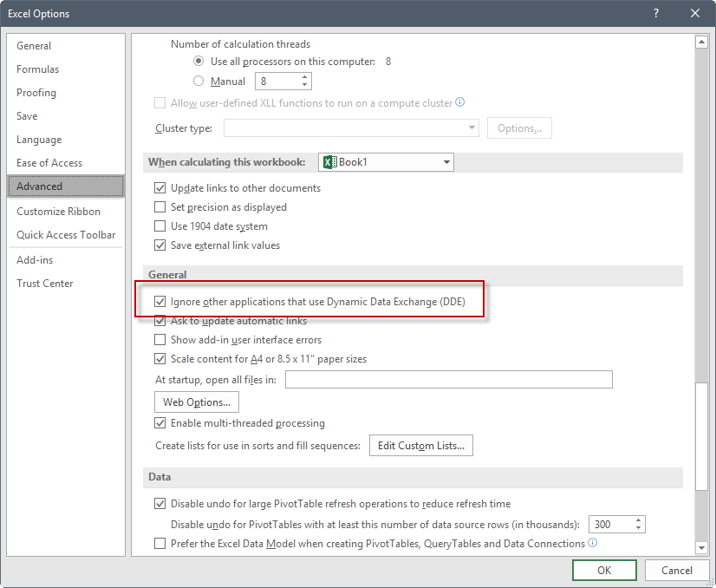The image size is (716, 588).
Task: Click Cancel to discard changes
Action: [x=677, y=570]
